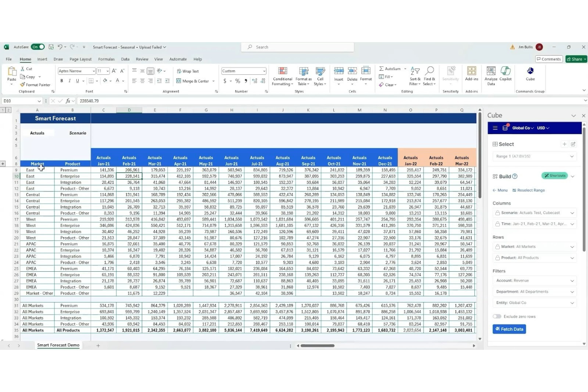Click the Fetch Data button
Viewport: 588px width, 392px height.
click(509, 329)
